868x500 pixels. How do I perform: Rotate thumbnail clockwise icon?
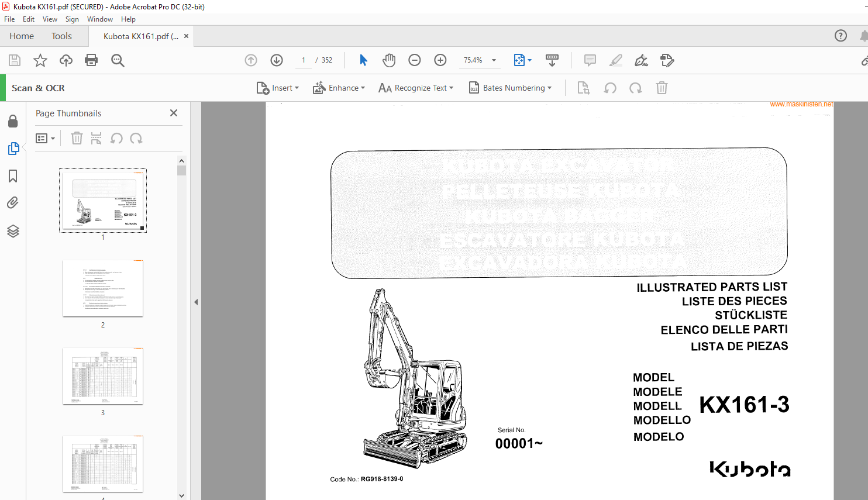(x=136, y=138)
